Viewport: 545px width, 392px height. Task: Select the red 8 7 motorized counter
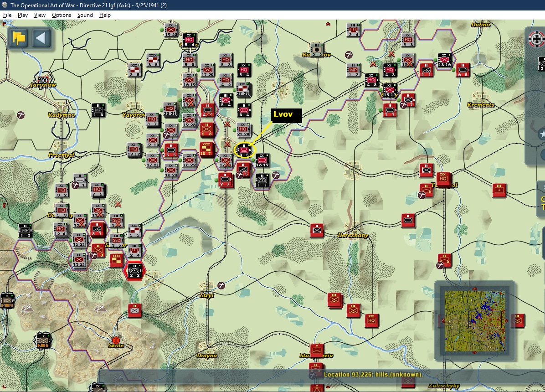tap(97, 230)
